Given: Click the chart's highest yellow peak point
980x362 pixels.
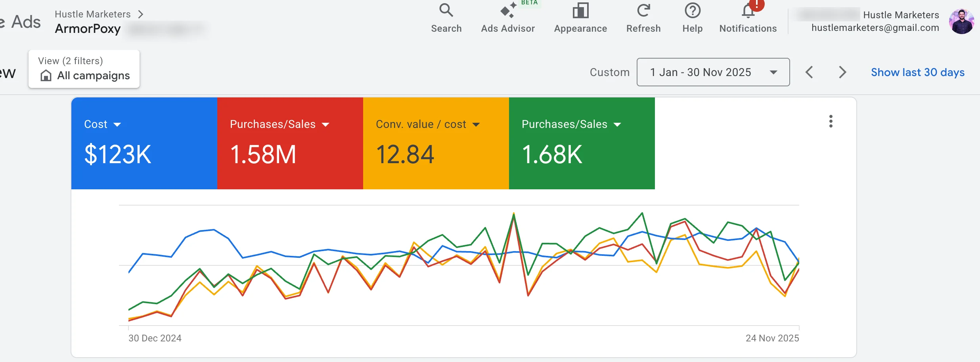Looking at the screenshot, I should (x=514, y=213).
